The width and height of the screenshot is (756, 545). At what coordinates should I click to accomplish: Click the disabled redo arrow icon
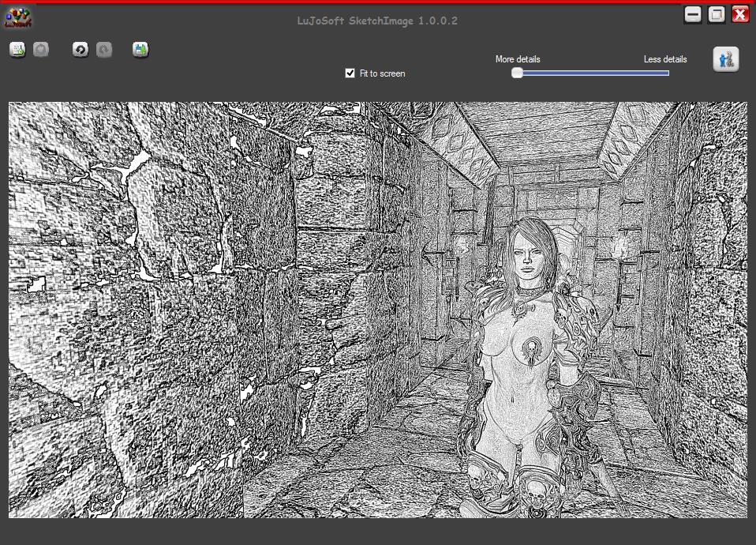coord(104,49)
